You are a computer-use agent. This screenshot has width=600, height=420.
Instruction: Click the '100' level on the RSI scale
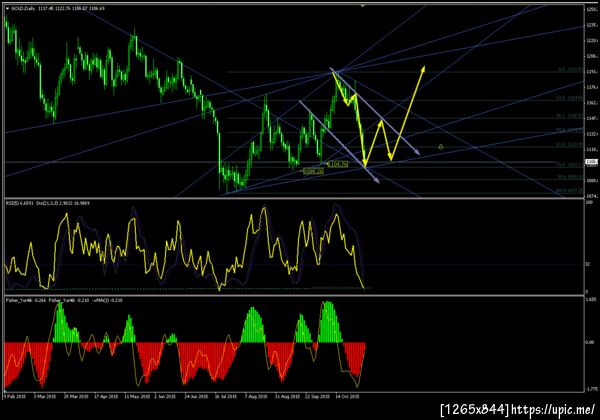pos(589,202)
